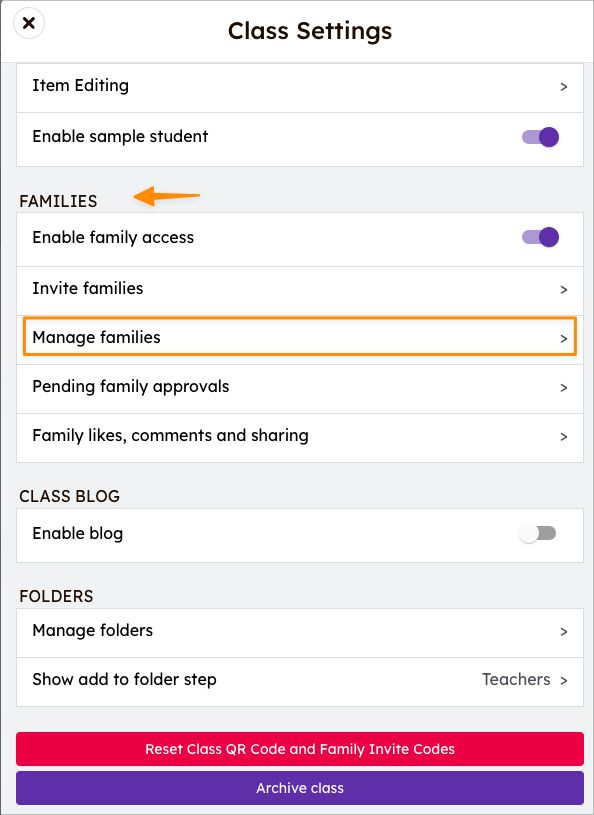Click the chevron next to Item Editing

[x=563, y=87]
